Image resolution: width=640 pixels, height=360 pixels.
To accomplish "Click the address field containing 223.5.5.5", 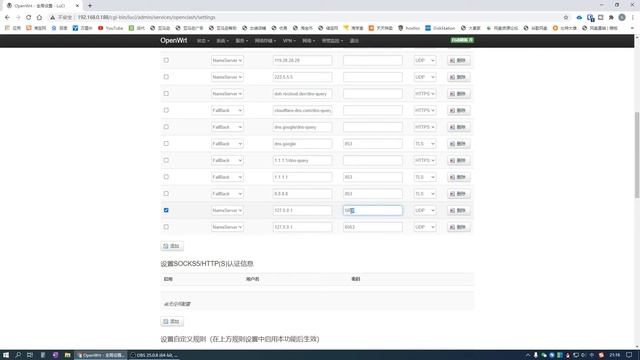I will (302, 77).
